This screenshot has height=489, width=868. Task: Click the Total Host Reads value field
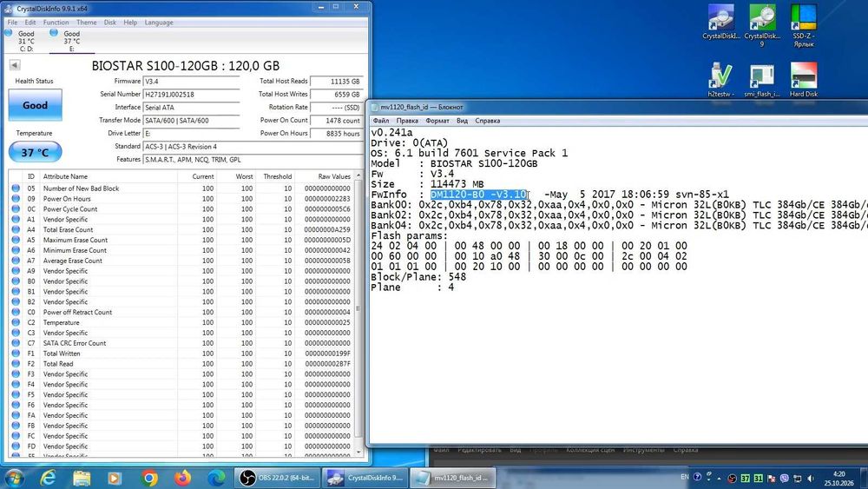pos(337,82)
